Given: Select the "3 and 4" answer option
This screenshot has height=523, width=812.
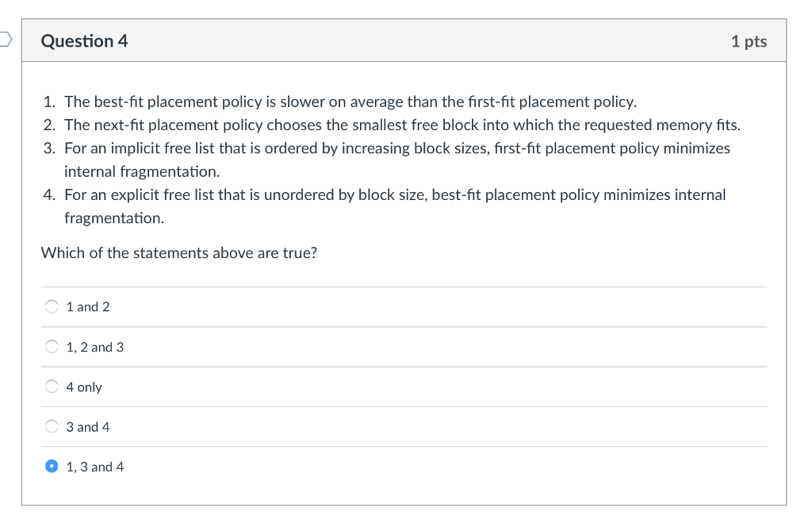Looking at the screenshot, I should tap(52, 426).
